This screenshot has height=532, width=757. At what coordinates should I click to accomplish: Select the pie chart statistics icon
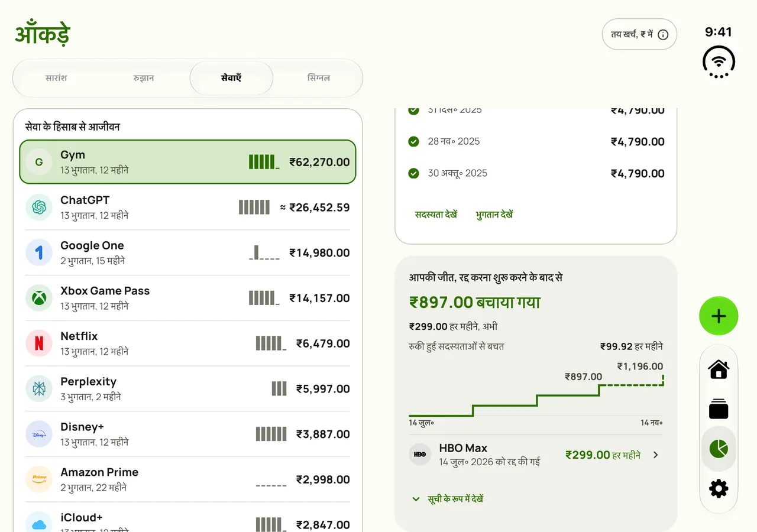719,449
